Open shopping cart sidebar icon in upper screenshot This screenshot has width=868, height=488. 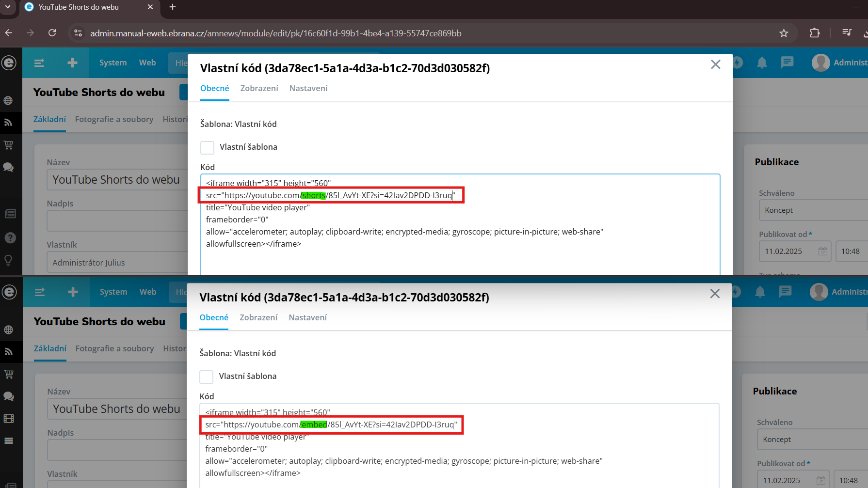tap(8, 145)
